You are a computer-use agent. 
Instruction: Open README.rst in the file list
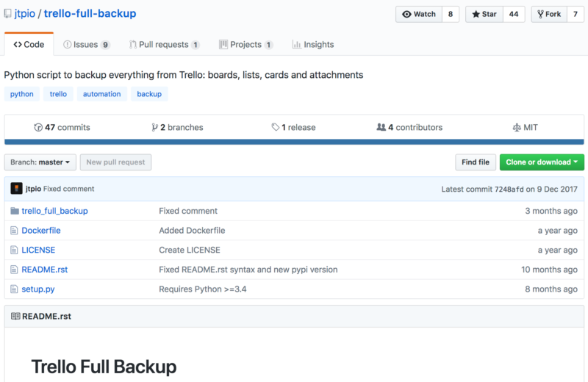tap(45, 269)
